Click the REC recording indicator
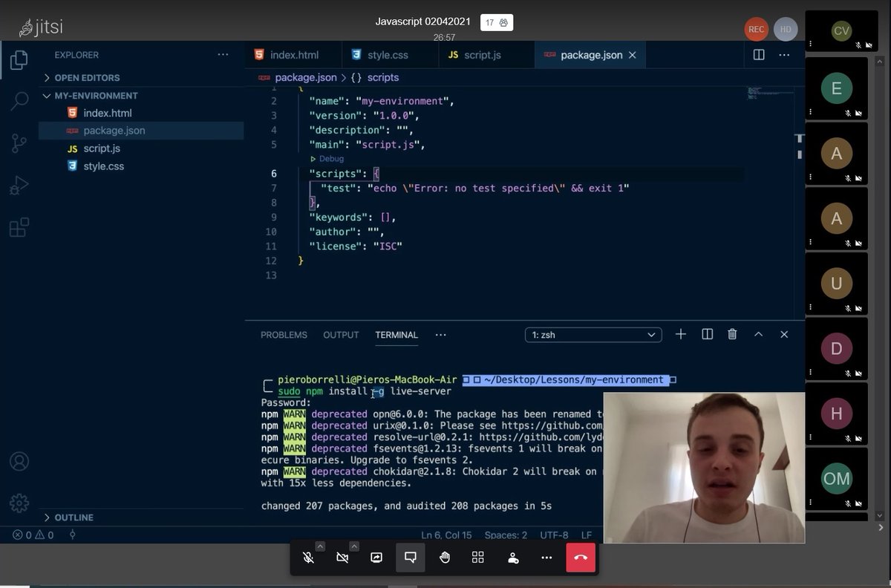 pos(756,30)
